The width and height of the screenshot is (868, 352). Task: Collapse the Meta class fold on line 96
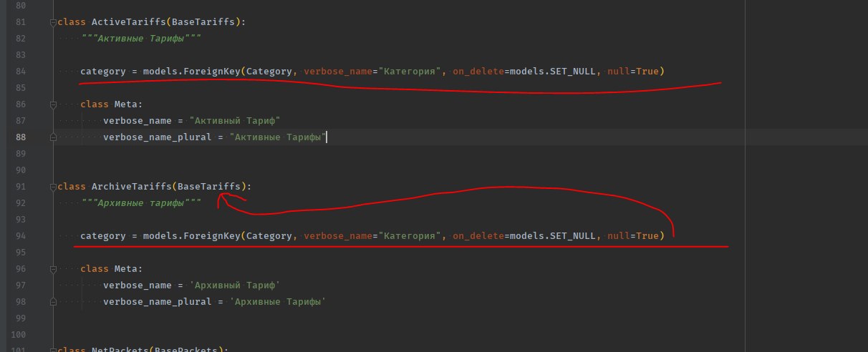pos(53,269)
